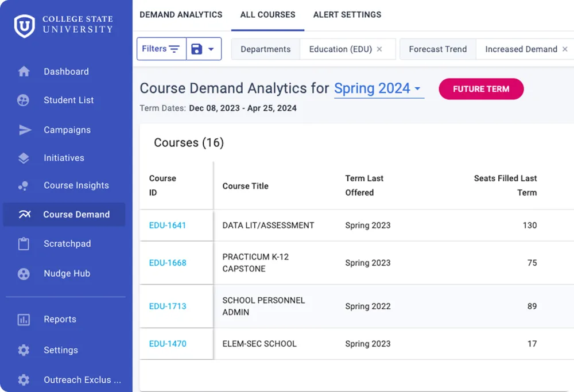Click the Course Insights bubbles icon
Image resolution: width=574 pixels, height=392 pixels.
[24, 185]
